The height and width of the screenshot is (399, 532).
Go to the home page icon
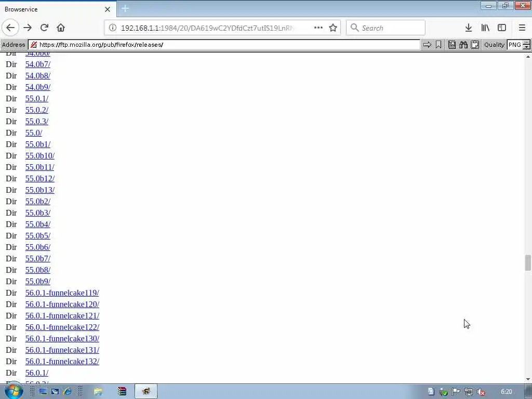pyautogui.click(x=61, y=28)
